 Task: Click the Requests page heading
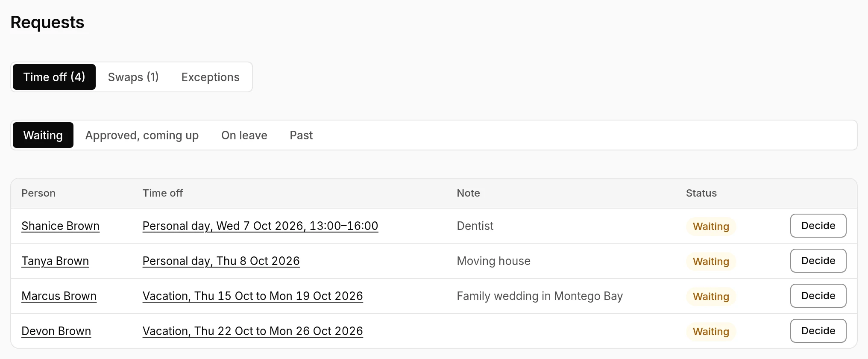[x=47, y=22]
